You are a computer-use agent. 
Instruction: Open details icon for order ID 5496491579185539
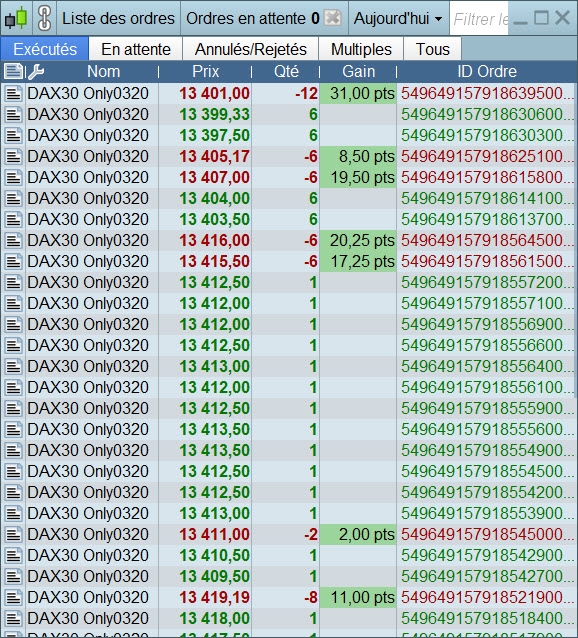tap(13, 513)
